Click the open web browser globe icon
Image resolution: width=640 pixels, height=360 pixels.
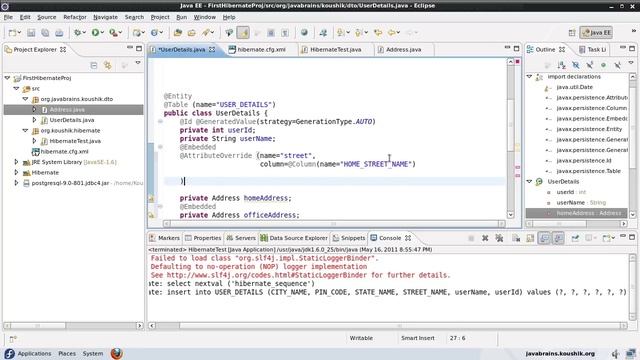[x=304, y=33]
